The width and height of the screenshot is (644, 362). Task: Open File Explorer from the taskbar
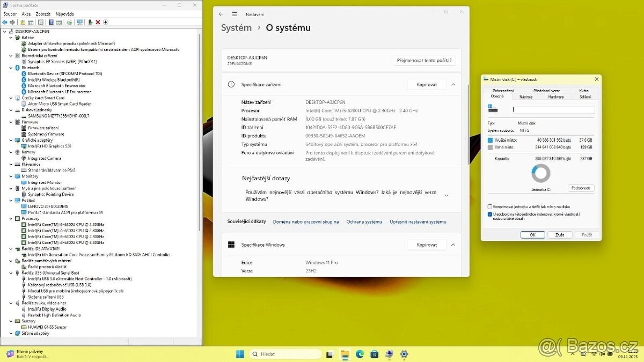(345, 354)
